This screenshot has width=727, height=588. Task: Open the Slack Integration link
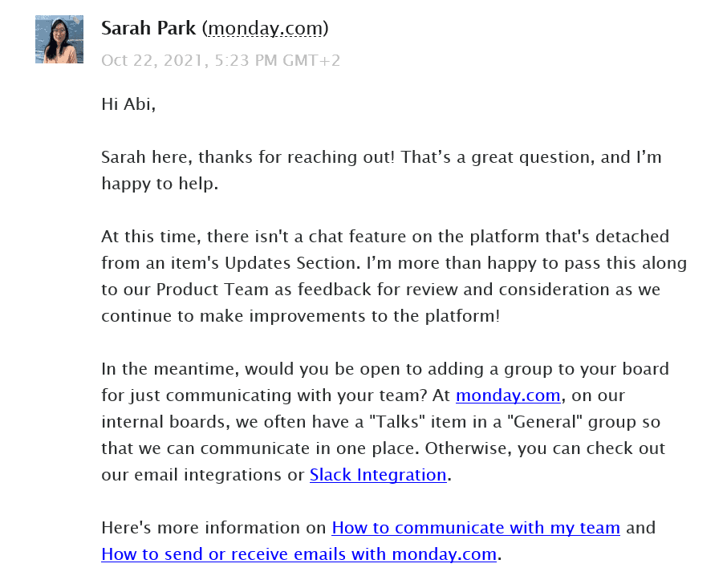tap(378, 474)
